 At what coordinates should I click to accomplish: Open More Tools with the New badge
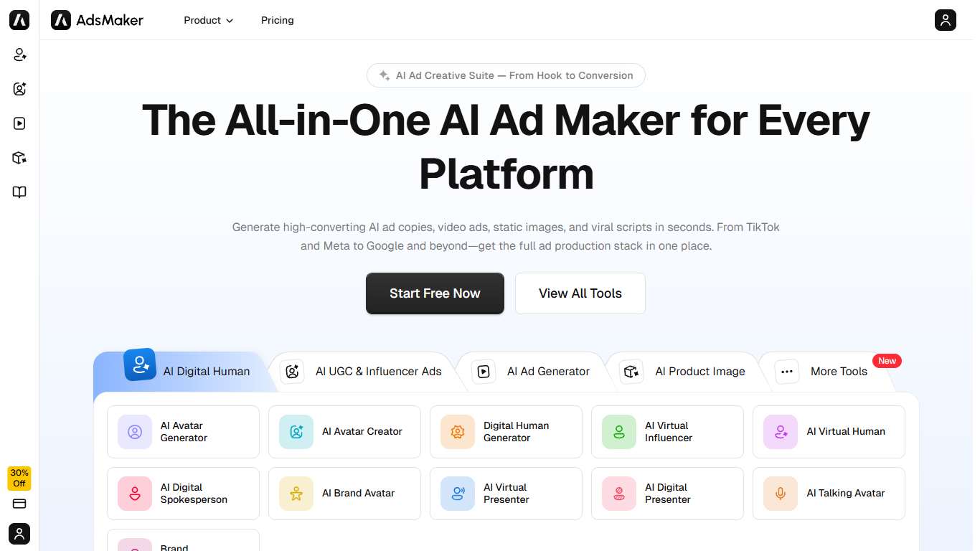click(x=839, y=371)
